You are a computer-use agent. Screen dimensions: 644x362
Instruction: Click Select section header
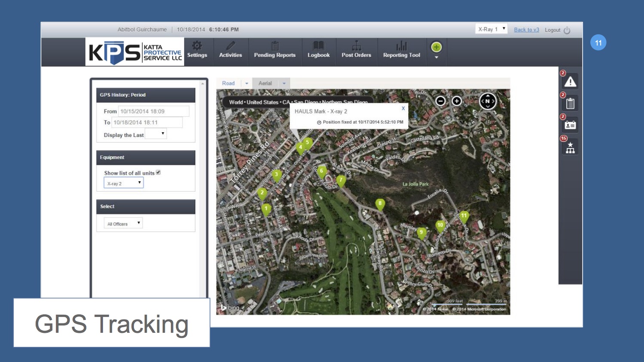[146, 207]
